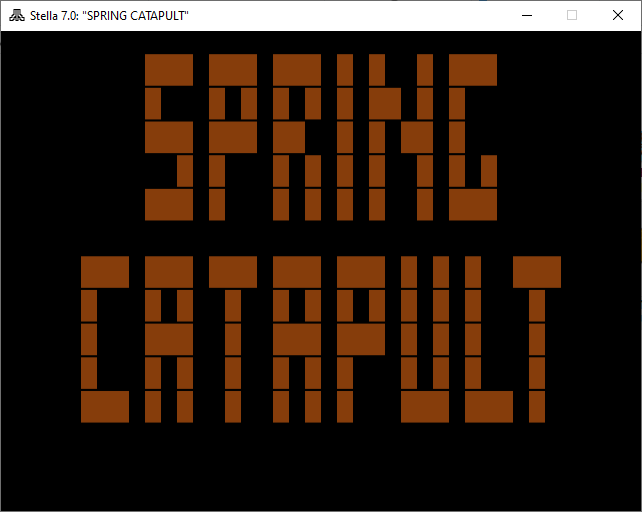The image size is (642, 512).
Task: Minimize the Stella window
Action: click(x=527, y=16)
